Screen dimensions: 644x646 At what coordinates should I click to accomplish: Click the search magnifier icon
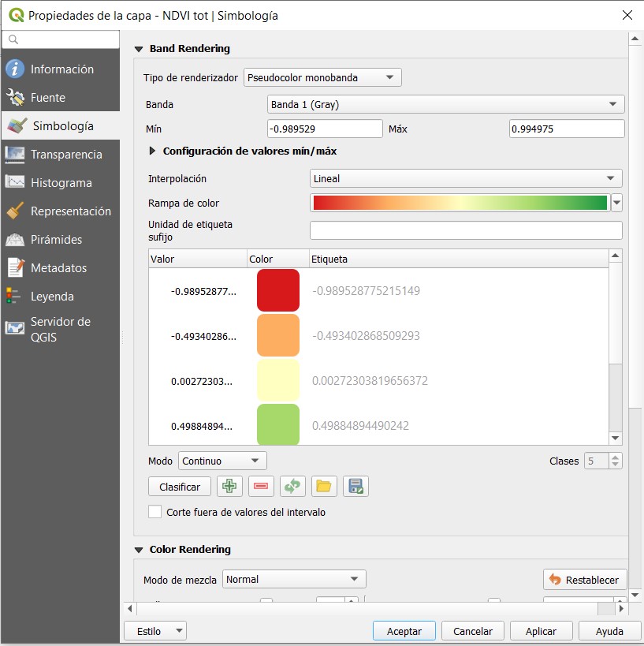pos(13,39)
